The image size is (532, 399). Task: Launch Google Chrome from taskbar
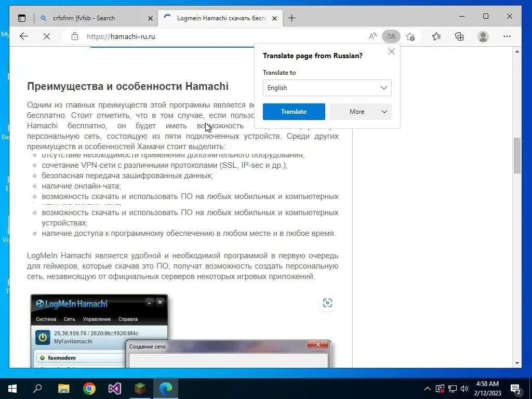[89, 389]
